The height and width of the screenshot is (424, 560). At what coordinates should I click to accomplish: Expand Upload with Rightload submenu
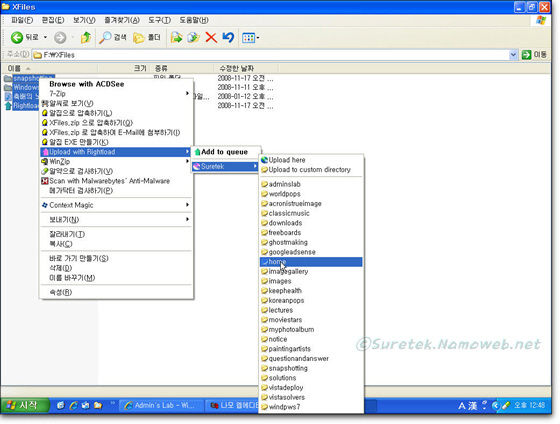(116, 152)
